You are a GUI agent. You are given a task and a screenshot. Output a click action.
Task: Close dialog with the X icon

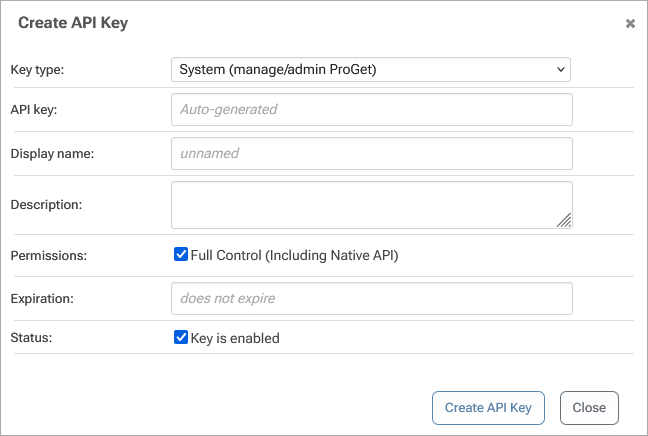coord(630,23)
